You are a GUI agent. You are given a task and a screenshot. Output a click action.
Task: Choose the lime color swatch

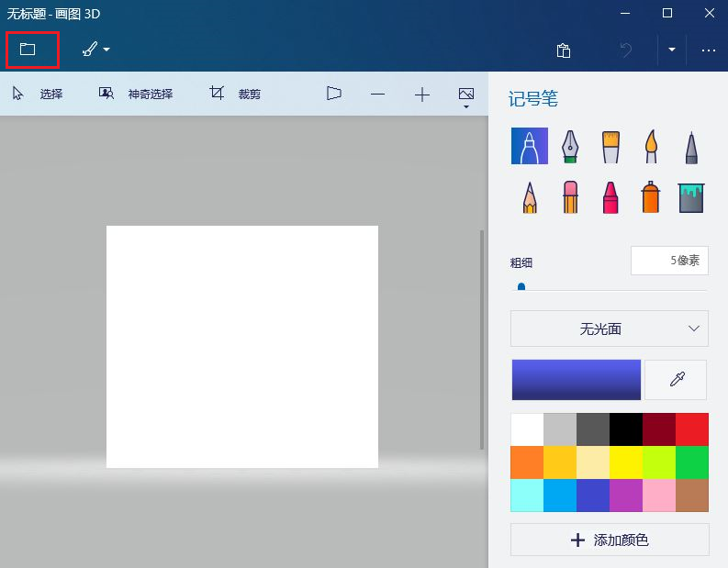[659, 462]
